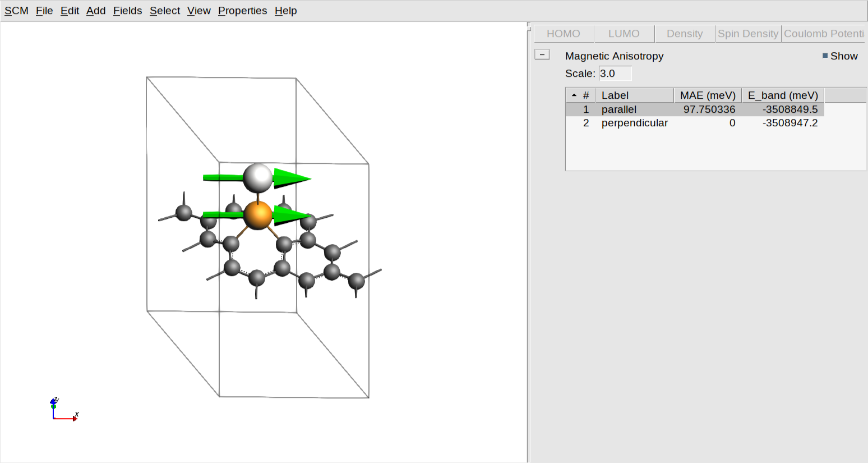The width and height of the screenshot is (868, 463).
Task: Select the perpendicular row in table
Action: (634, 123)
